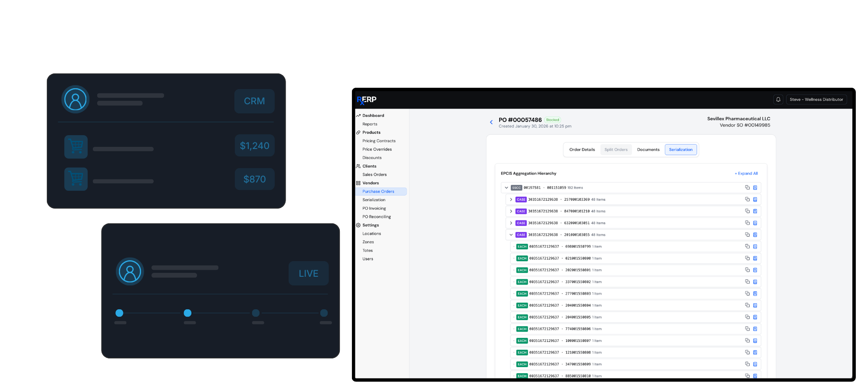This screenshot has width=868, height=391.
Task: Open document icon for SSCC 00197581 row
Action: [x=755, y=188]
